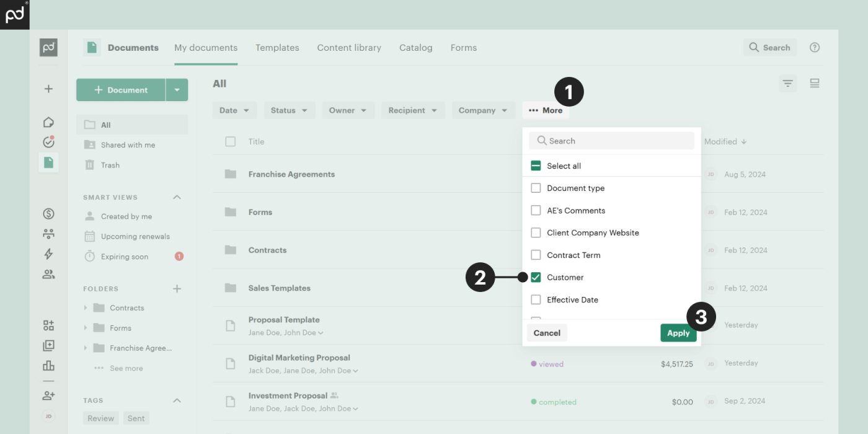Switch to the Templates tab

pos(277,48)
